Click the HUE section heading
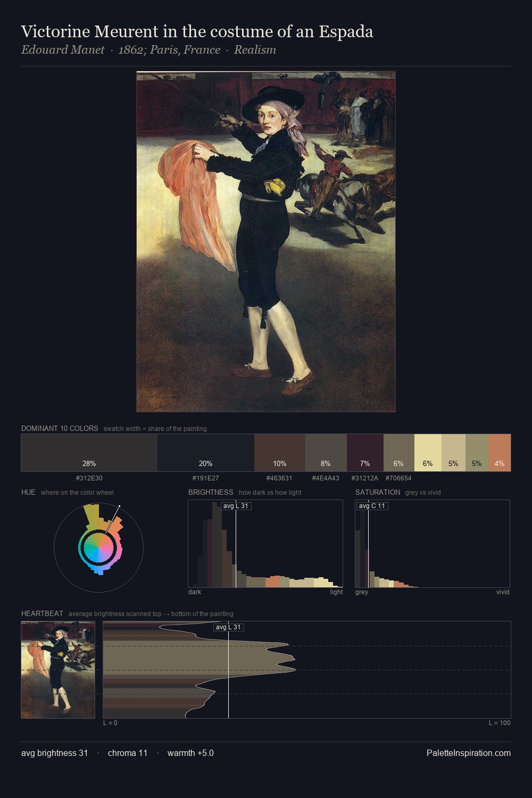The height and width of the screenshot is (798, 532). 28,493
